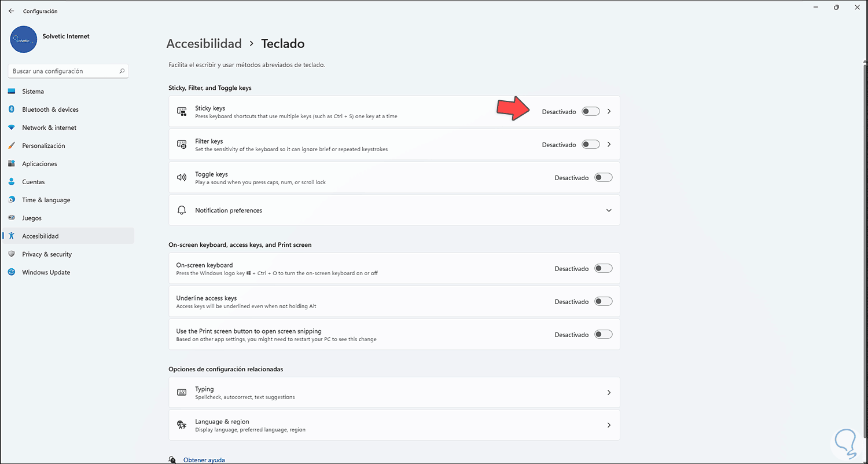Click the Privacy & security shield icon

(12, 254)
